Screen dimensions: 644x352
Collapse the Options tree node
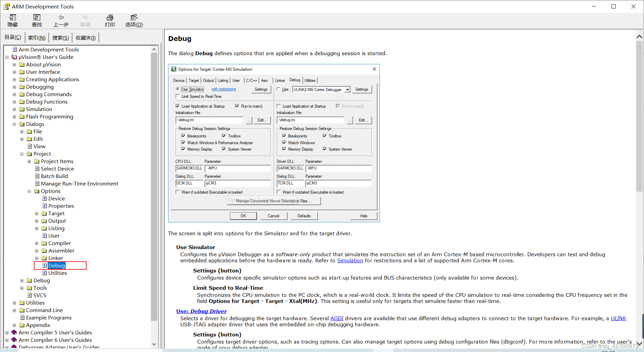(29, 191)
